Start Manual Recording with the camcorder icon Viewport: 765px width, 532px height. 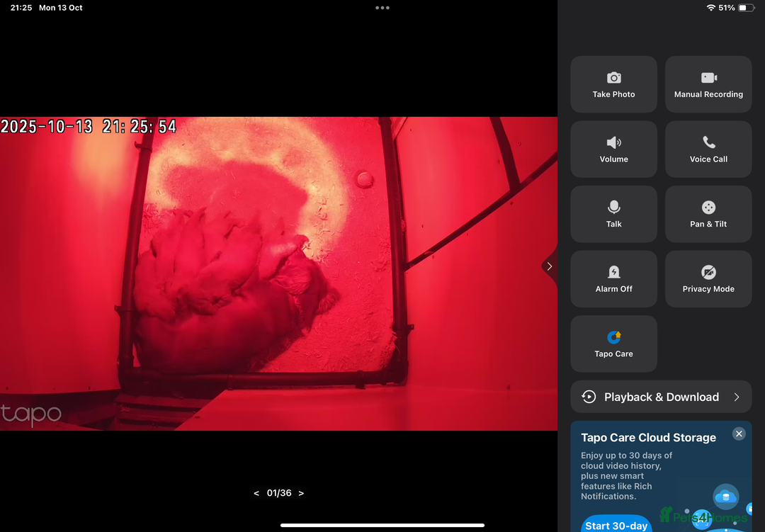[x=708, y=78]
